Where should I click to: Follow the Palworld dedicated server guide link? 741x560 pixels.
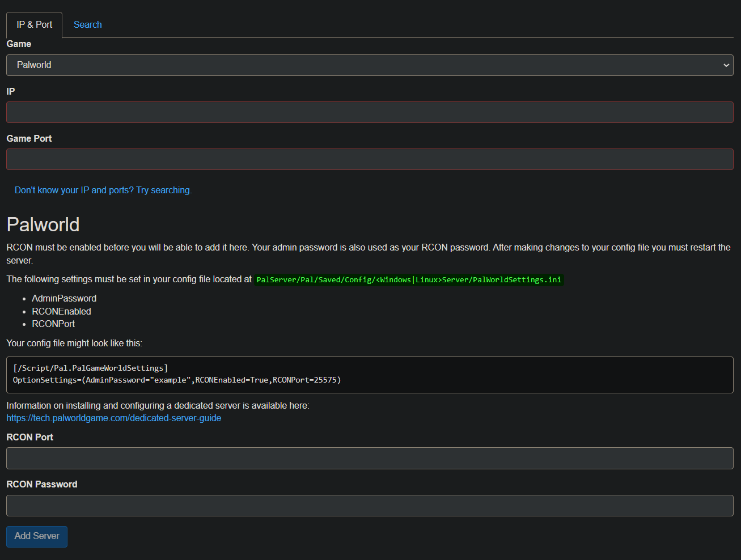[x=113, y=418]
